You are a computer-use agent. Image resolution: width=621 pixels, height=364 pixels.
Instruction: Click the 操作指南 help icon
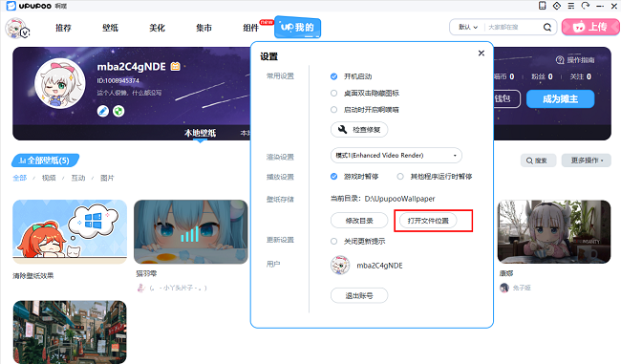tap(560, 60)
